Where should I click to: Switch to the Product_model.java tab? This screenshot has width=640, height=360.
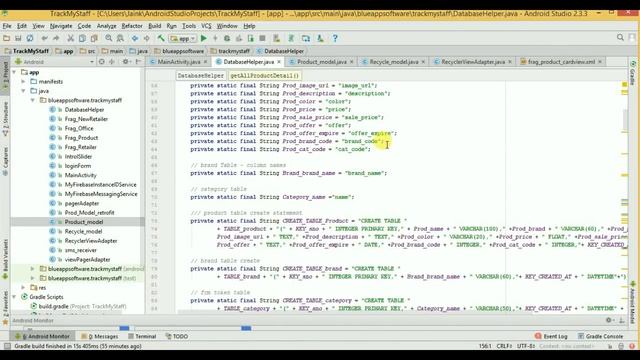(x=322, y=62)
